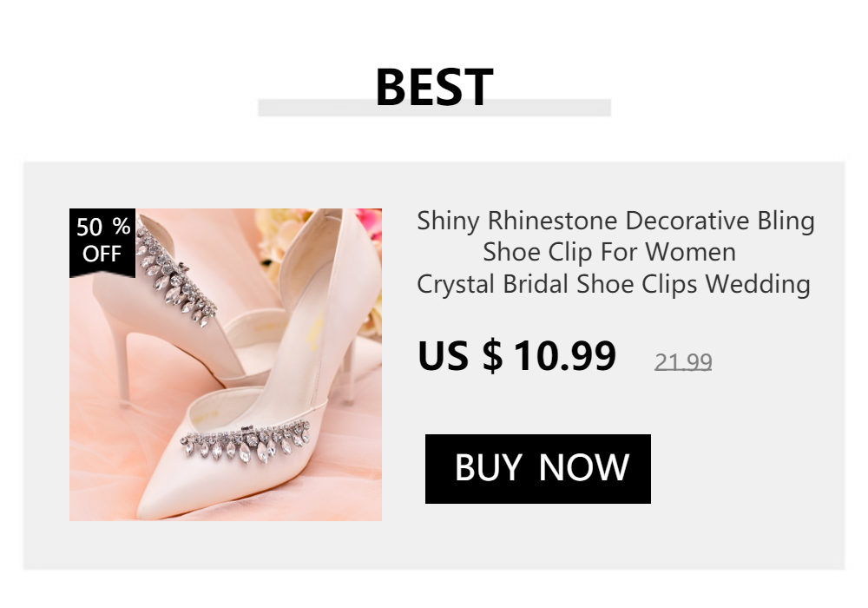The width and height of the screenshot is (868, 608).
Task: Click the 50% OFF discount badge
Action: click(102, 242)
